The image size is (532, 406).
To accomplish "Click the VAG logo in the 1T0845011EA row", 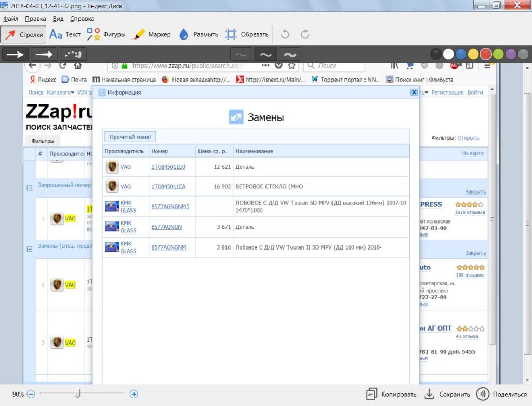I will (112, 187).
